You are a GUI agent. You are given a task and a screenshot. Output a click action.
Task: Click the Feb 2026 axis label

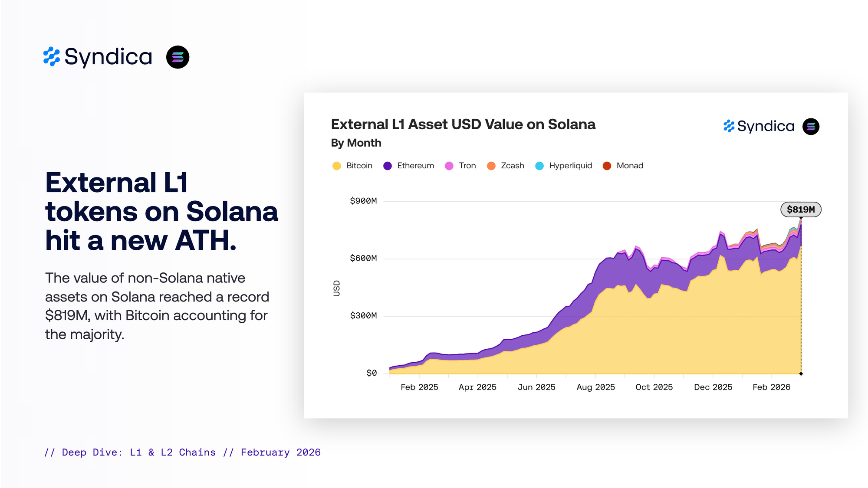pyautogui.click(x=771, y=387)
